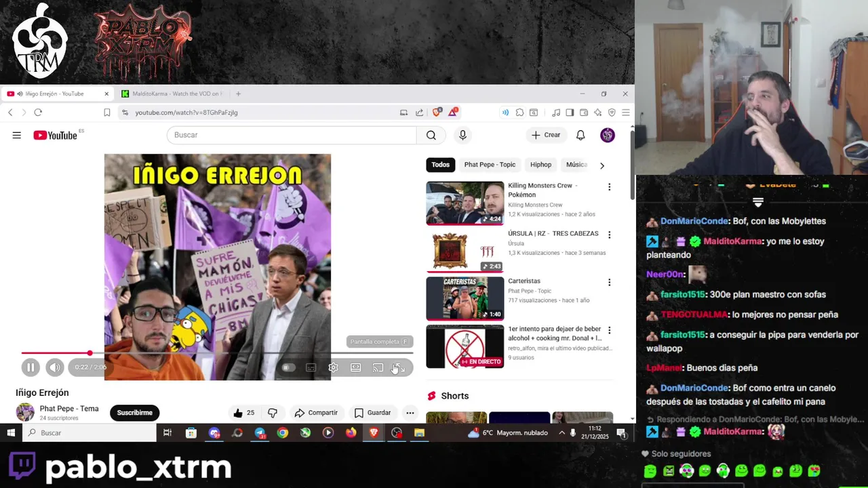
Task: Open YouTube notifications bell
Action: (x=580, y=135)
